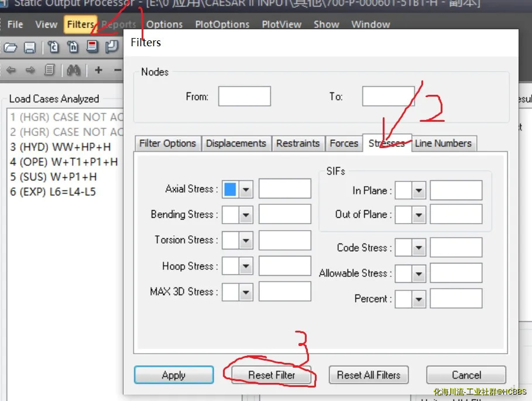
Task: Click the Apply button
Action: [x=174, y=375]
